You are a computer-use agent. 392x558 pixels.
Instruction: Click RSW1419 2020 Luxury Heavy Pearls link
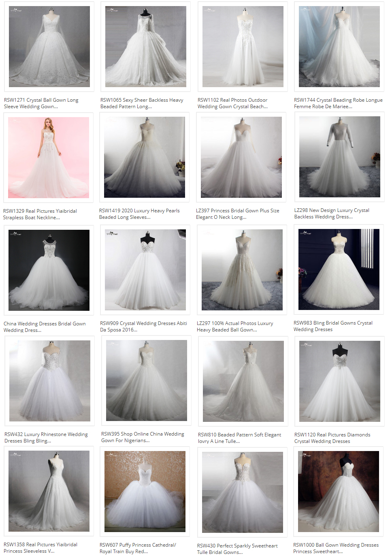click(x=139, y=214)
